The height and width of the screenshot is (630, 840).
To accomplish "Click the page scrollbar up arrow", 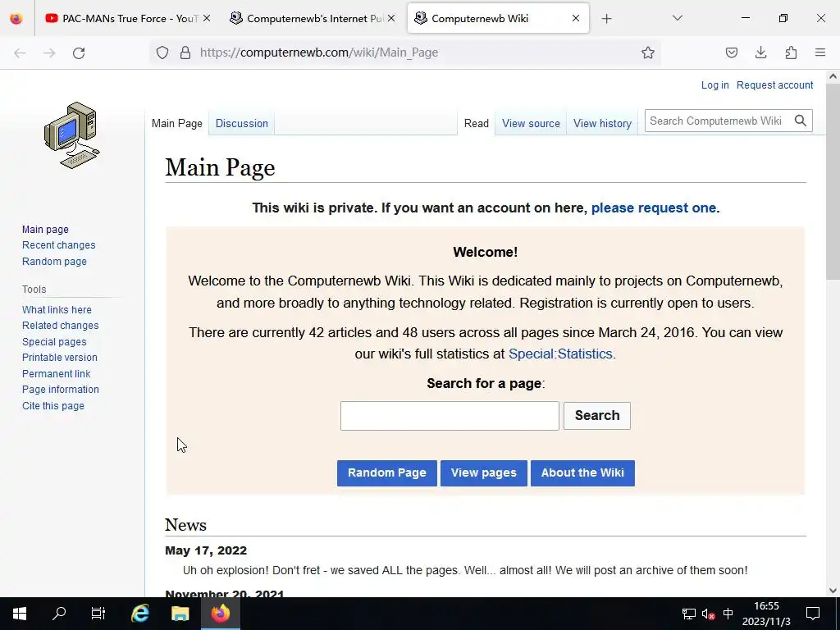I will click(x=833, y=76).
